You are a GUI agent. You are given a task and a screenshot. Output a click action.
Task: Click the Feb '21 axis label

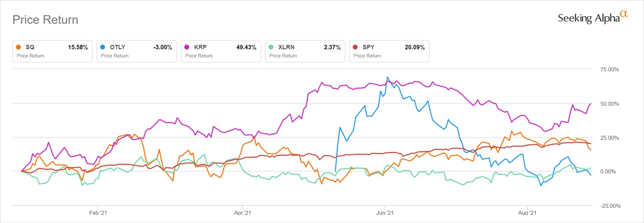[x=97, y=213]
